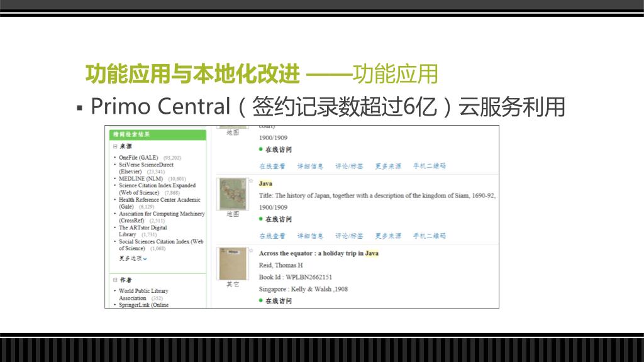Filter by Social Sciences Citation Index
The image size is (644, 362).
(161, 244)
